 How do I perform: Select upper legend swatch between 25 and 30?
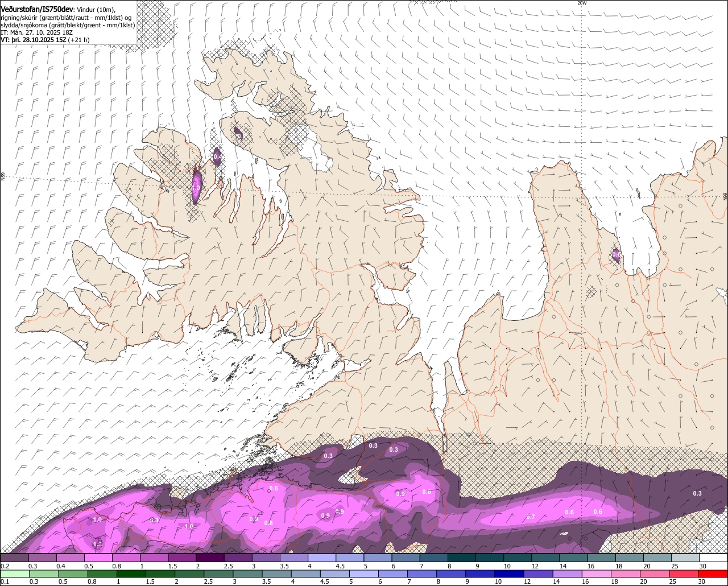click(685, 558)
